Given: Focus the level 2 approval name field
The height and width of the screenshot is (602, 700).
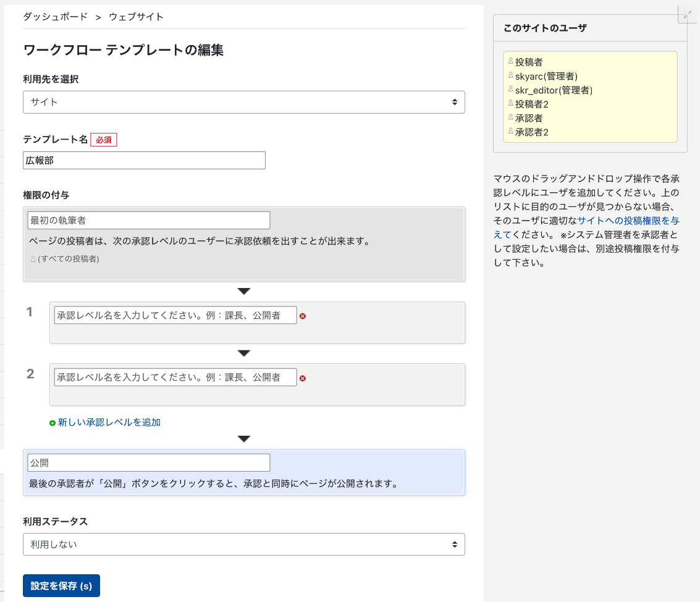Looking at the screenshot, I should 175,378.
